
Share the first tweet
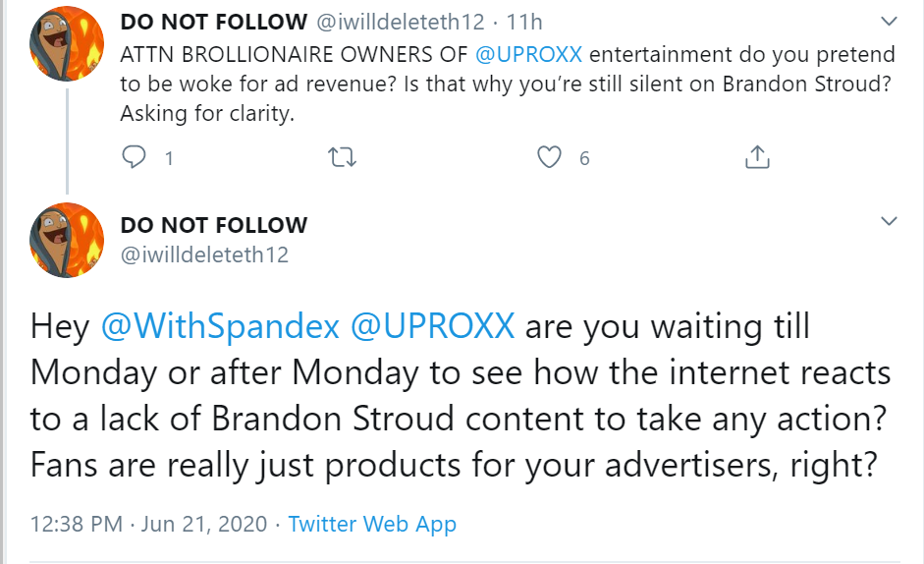(x=757, y=157)
